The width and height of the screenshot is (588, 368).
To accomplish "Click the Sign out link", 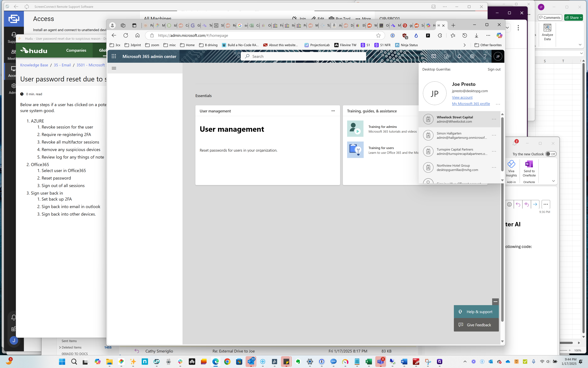I will pos(494,69).
